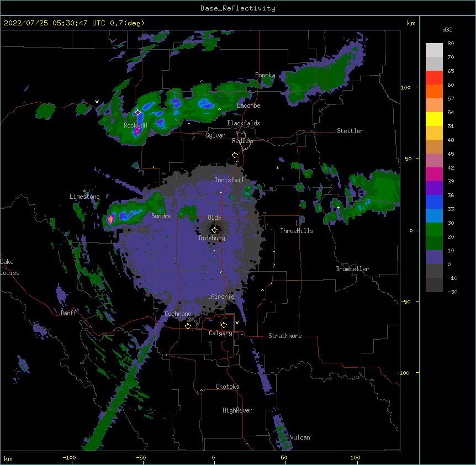This screenshot has height=465, width=476.
Task: Select the magenta 39–42 dBZ legend color
Action: (434, 174)
